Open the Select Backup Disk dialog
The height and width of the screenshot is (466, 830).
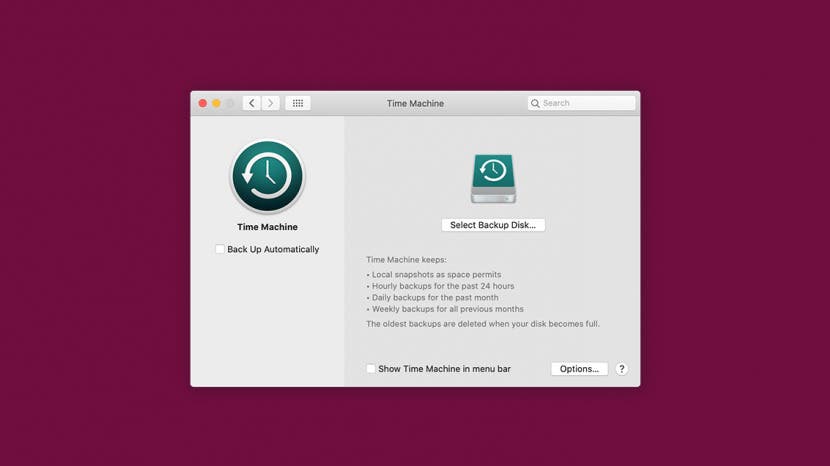493,225
